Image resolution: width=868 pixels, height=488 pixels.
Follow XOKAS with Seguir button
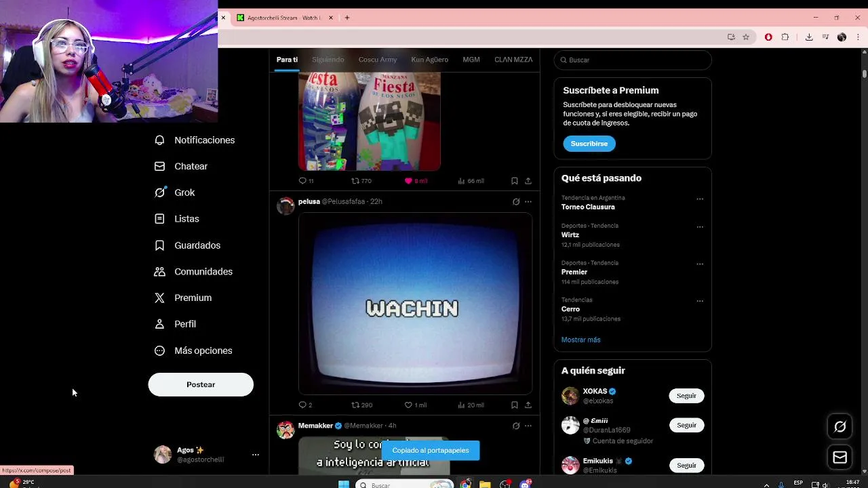click(x=686, y=396)
